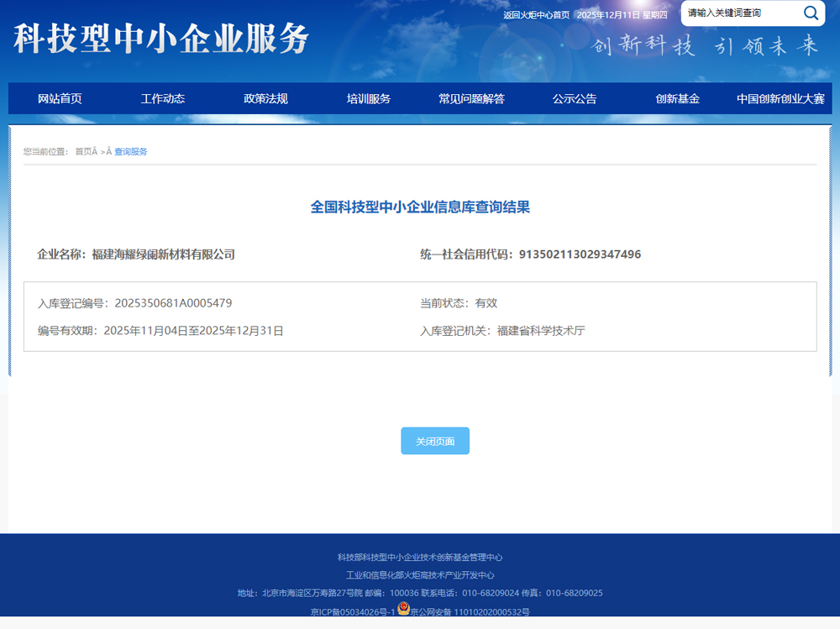Click the 查询服务 breadcrumb link
The image size is (840, 629).
pyautogui.click(x=131, y=152)
